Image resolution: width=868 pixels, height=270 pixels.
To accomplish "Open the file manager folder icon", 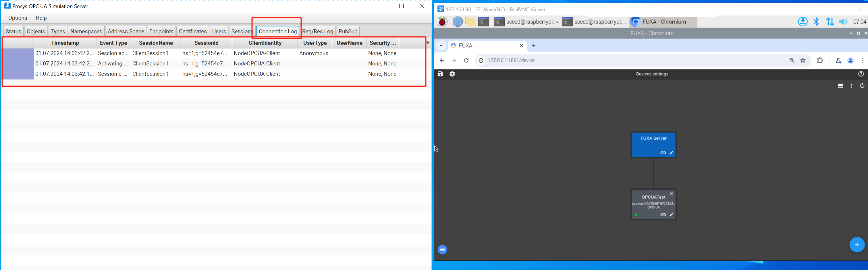I will [471, 22].
